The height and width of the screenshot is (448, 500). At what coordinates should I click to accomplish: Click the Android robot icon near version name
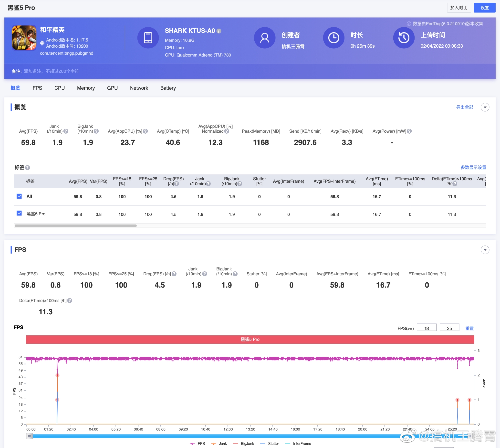coord(42,43)
